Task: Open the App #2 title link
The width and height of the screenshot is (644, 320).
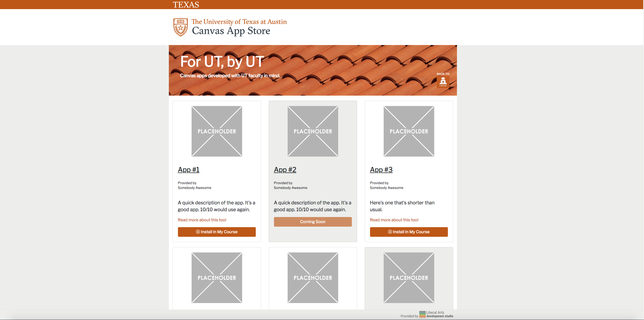Action: 285,170
